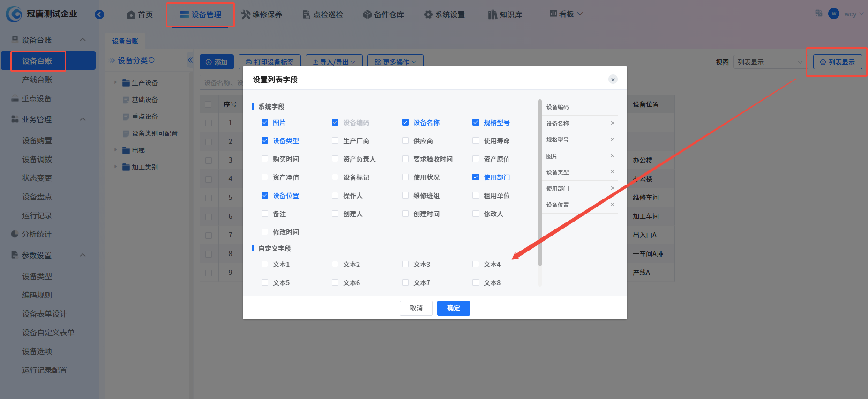This screenshot has width=868, height=399.
Task: Check the 使用寿命 field checkbox
Action: pyautogui.click(x=476, y=141)
